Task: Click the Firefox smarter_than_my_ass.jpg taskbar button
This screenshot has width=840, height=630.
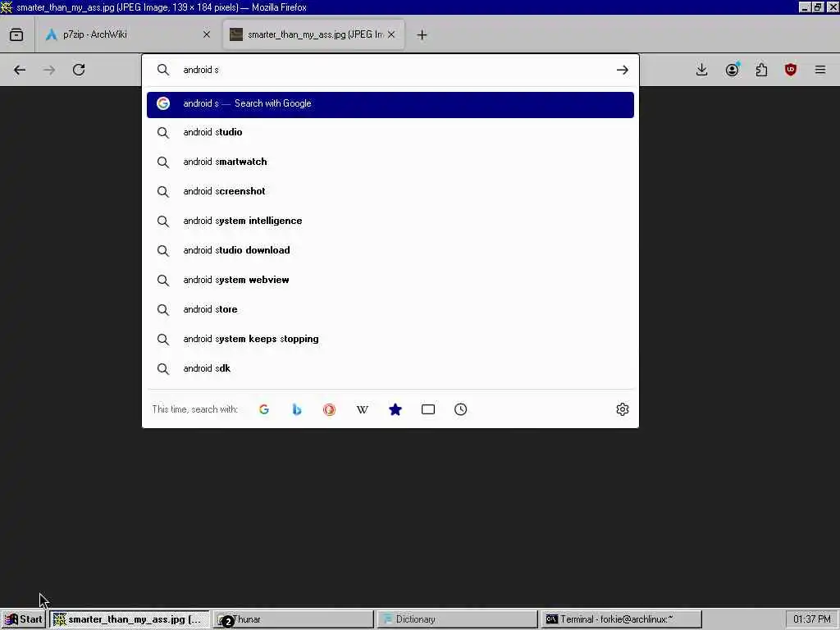Action: pyautogui.click(x=129, y=619)
